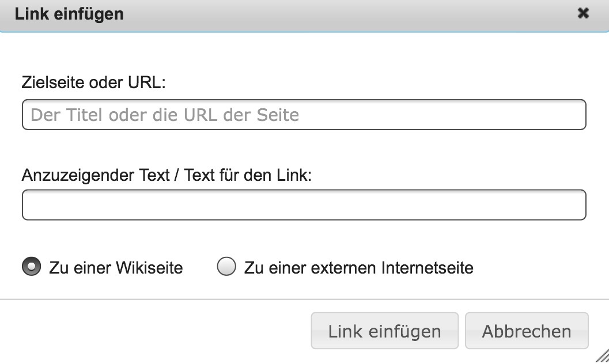Click the 'Link einfügen' dialog title text

click(x=69, y=14)
